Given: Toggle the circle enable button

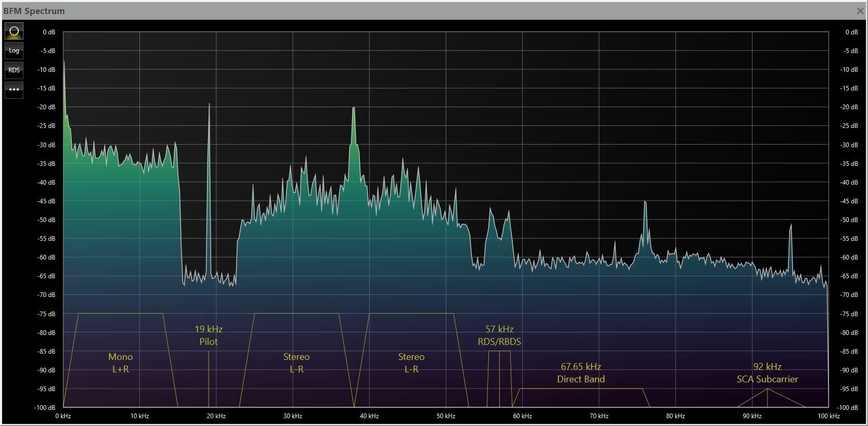Looking at the screenshot, I should coord(14,31).
